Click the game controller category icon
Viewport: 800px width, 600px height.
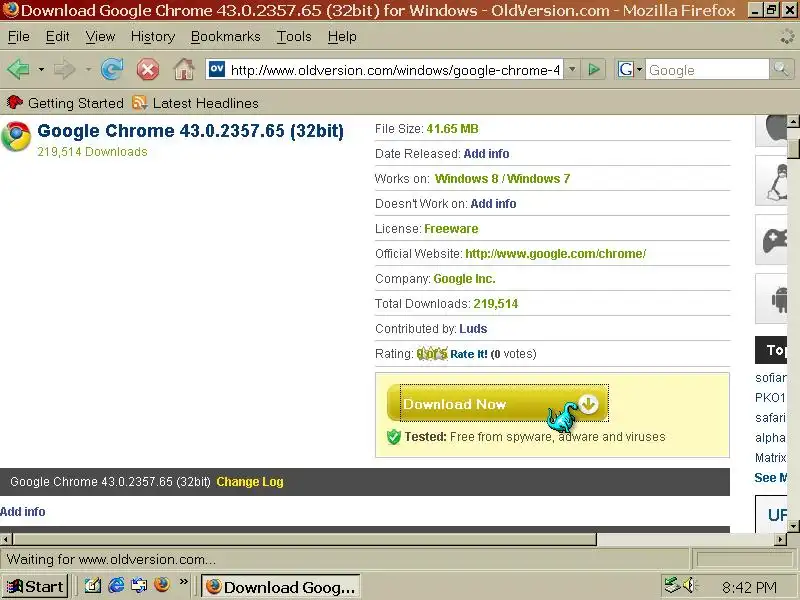(771, 240)
